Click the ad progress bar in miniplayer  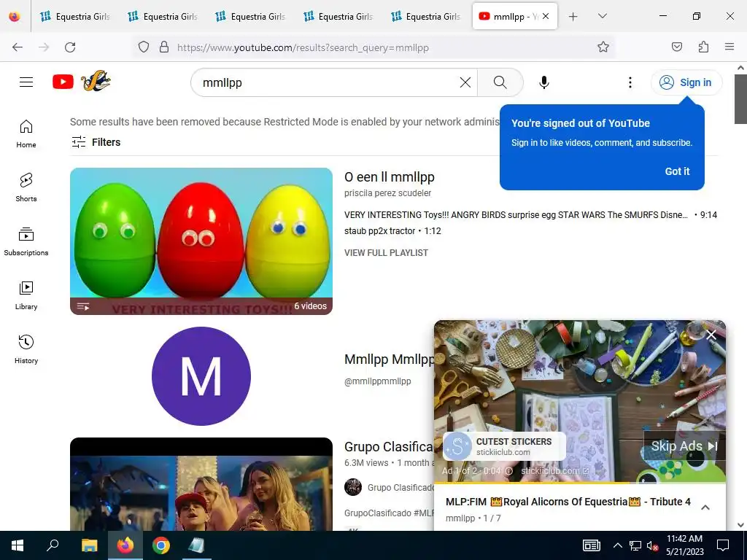[x=580, y=483]
